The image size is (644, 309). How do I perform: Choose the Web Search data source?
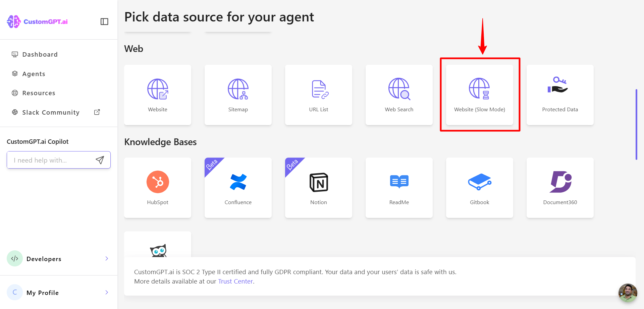click(x=399, y=95)
